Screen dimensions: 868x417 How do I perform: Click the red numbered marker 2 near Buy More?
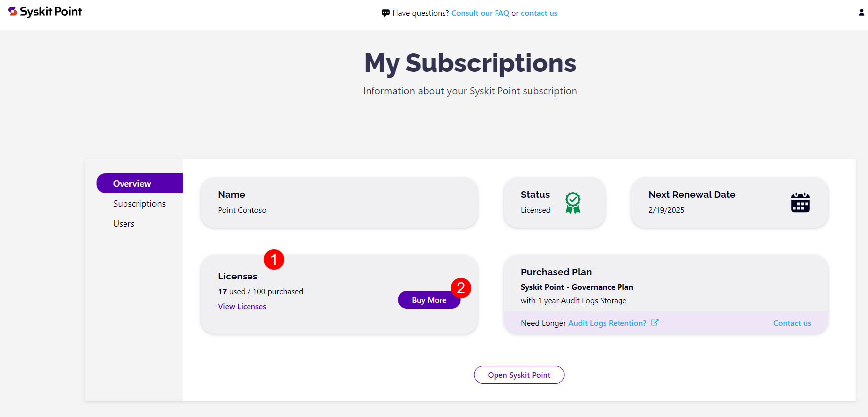click(x=461, y=288)
